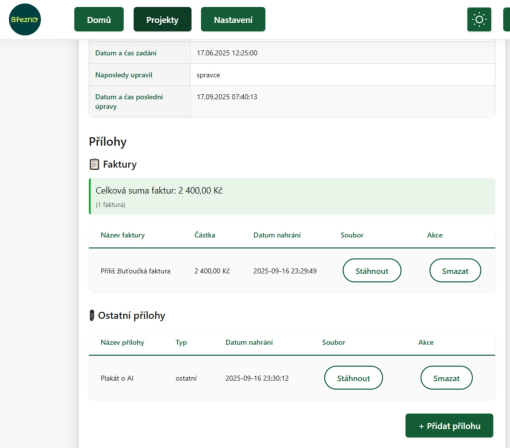Toggle light mode sun icon
Screen dimensions: 510x448
pyautogui.click(x=479, y=19)
